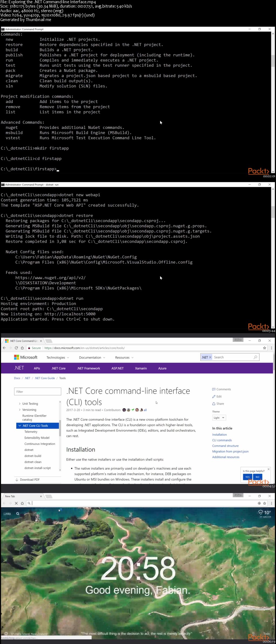
Task: Select dotnet-install-script in the tree
Action: point(37,468)
